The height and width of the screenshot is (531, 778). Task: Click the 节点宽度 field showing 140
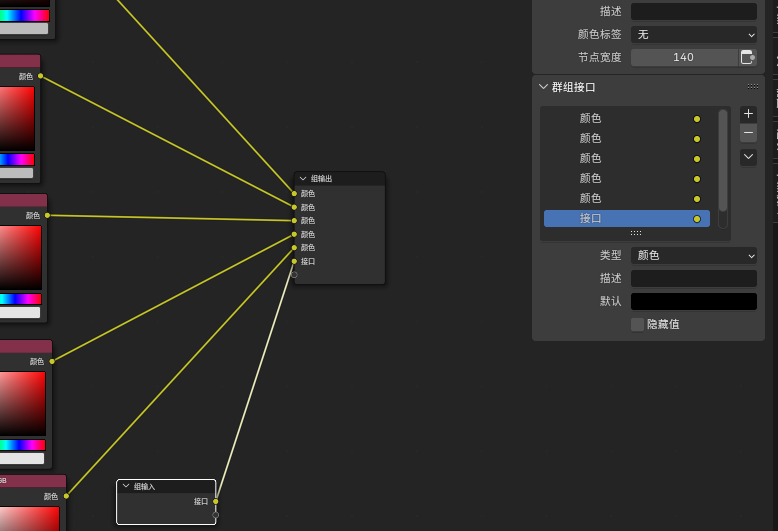(684, 57)
